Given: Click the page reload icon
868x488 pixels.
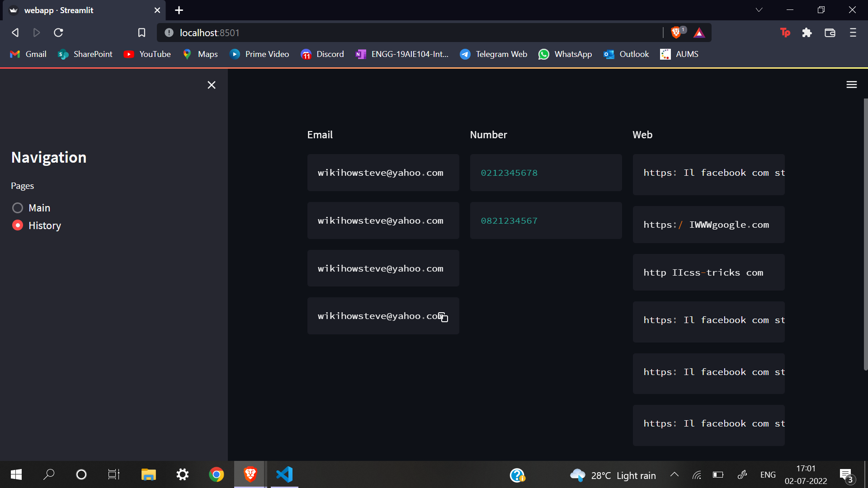Looking at the screenshot, I should pos(58,33).
